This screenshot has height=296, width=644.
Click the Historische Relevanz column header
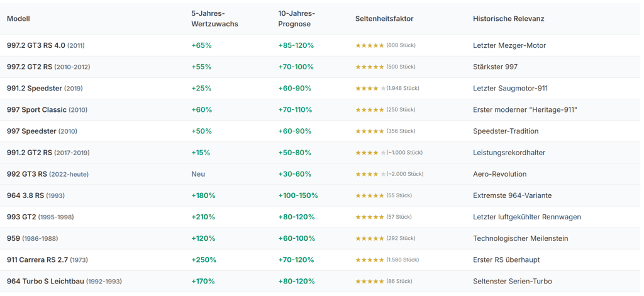(x=509, y=19)
